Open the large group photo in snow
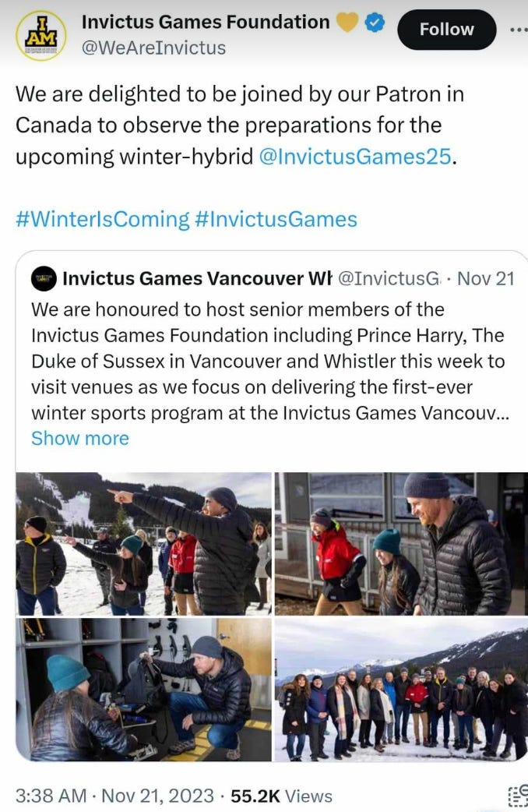The width and height of the screenshot is (528, 812). pos(401,690)
